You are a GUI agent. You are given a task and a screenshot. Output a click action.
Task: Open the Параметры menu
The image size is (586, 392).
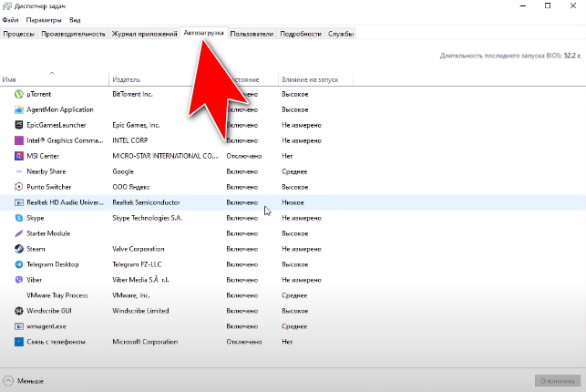(44, 20)
